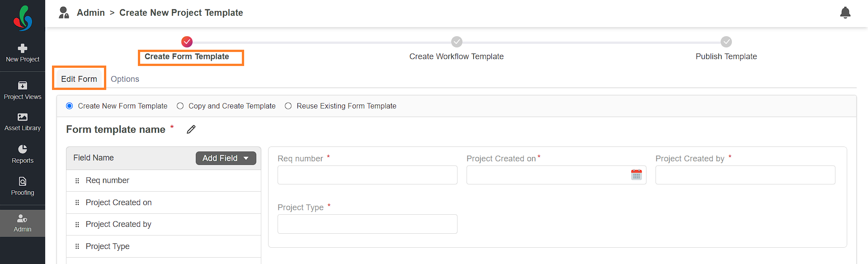Screen dimensions: 868x264
Task: Select Create New Form Template radio
Action: point(70,106)
